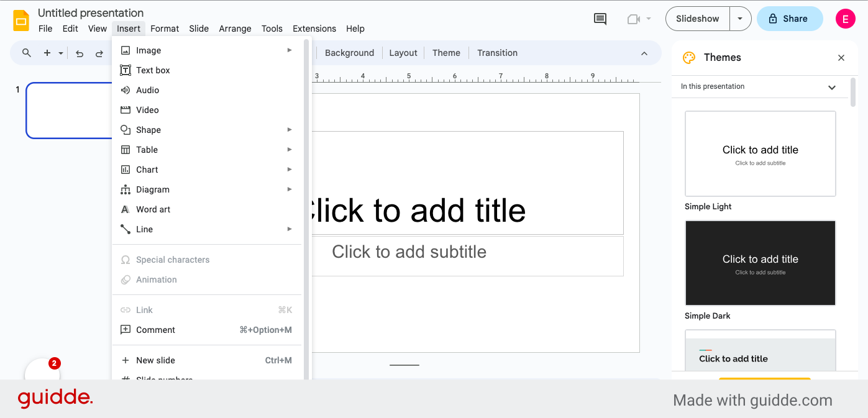Viewport: 868px width, 418px height.
Task: Insert Word art
Action: (x=153, y=209)
